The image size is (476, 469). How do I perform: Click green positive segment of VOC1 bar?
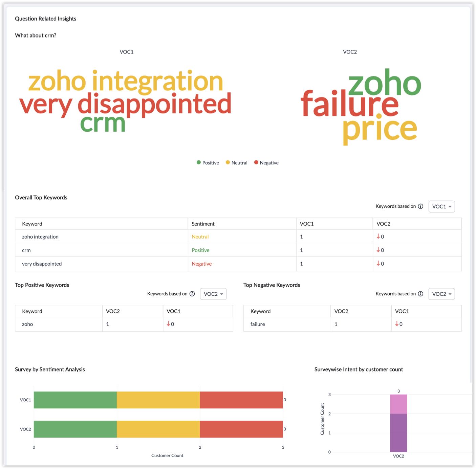pyautogui.click(x=75, y=400)
